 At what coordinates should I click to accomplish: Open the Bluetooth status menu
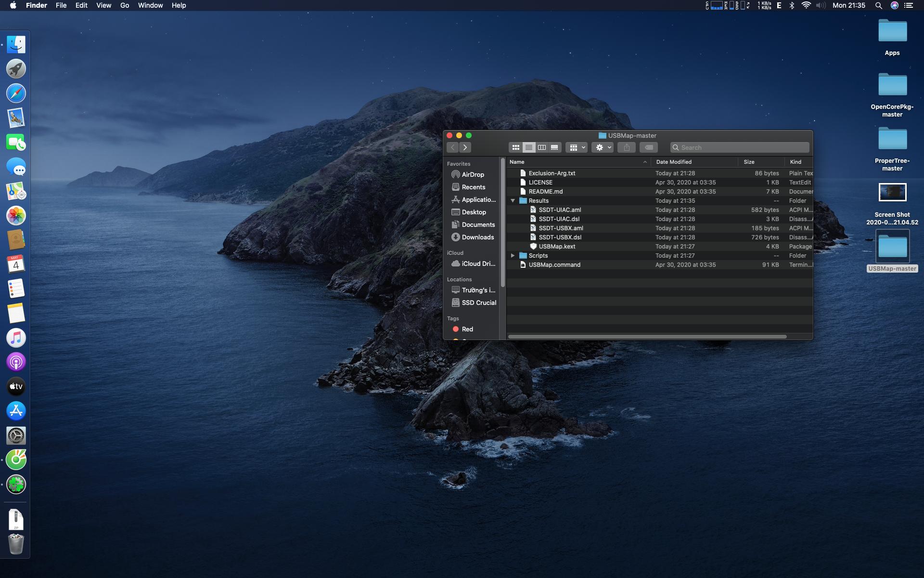click(x=792, y=5)
